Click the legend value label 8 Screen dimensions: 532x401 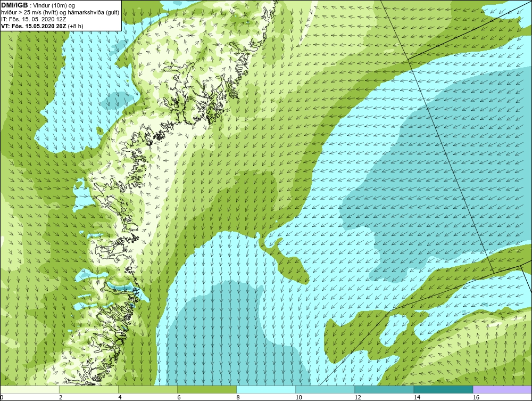(238, 397)
